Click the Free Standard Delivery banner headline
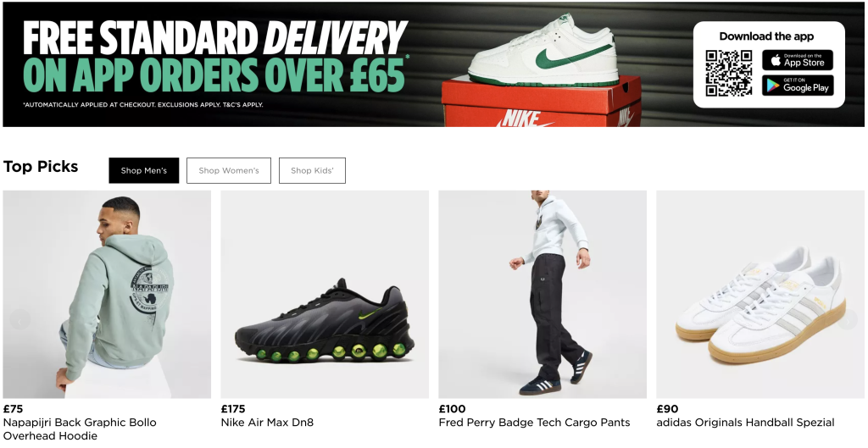This screenshot has width=868, height=448. click(216, 57)
